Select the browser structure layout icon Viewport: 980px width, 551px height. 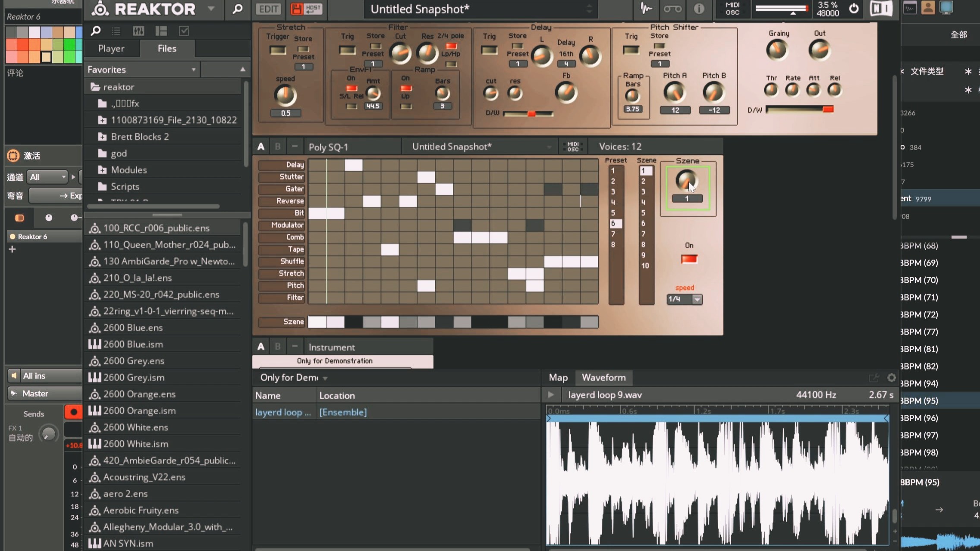pyautogui.click(x=161, y=31)
